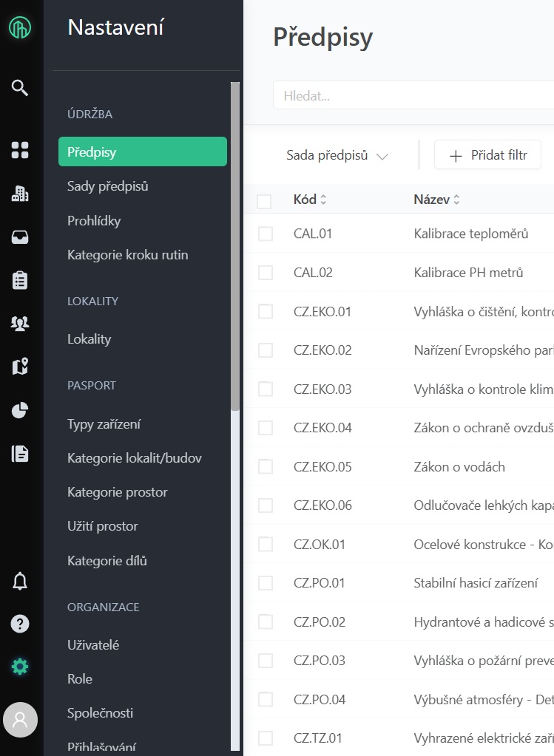This screenshot has height=756, width=554.
Task: Open search from the left icon rail
Action: coord(20,89)
